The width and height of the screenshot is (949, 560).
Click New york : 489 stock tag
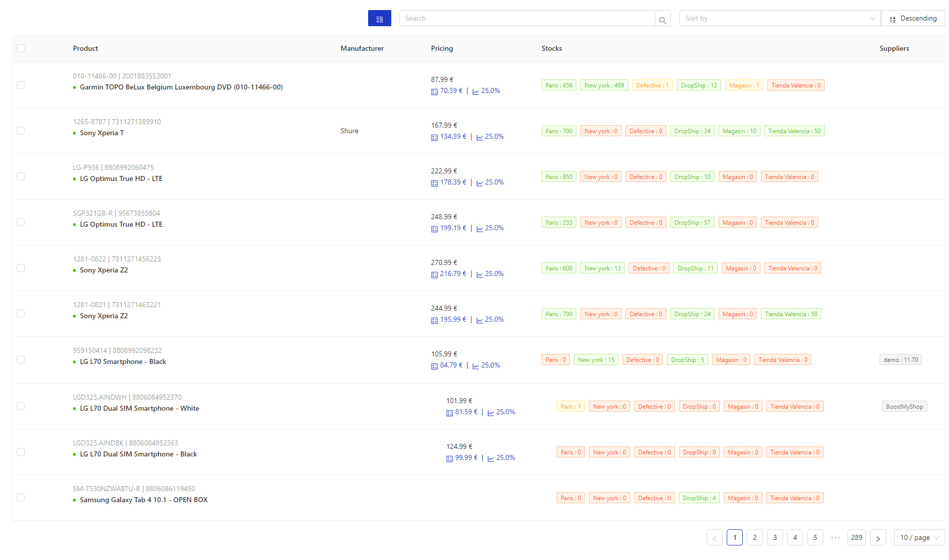click(604, 85)
